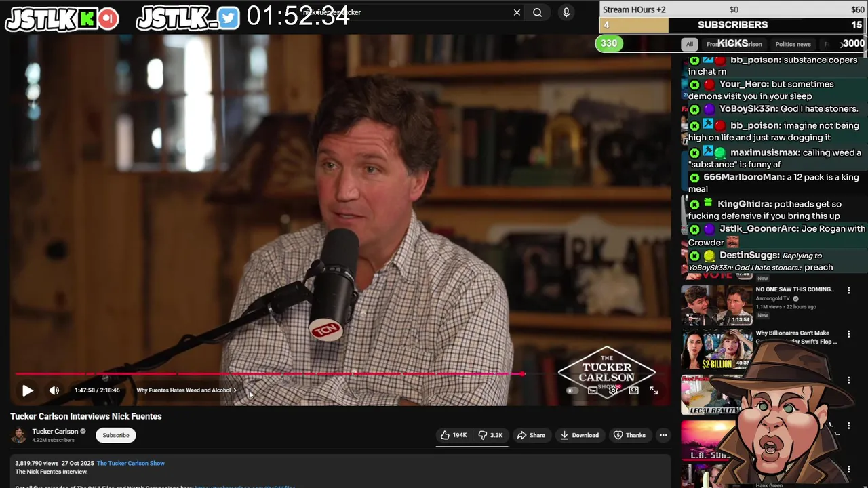Mute the video with the speaker icon
868x488 pixels.
(x=54, y=390)
